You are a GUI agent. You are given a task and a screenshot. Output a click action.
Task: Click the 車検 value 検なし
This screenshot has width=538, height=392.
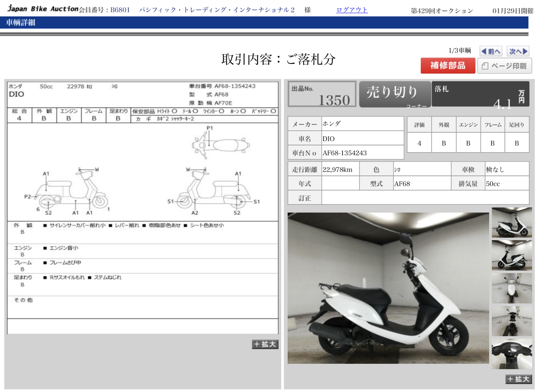[x=495, y=170]
